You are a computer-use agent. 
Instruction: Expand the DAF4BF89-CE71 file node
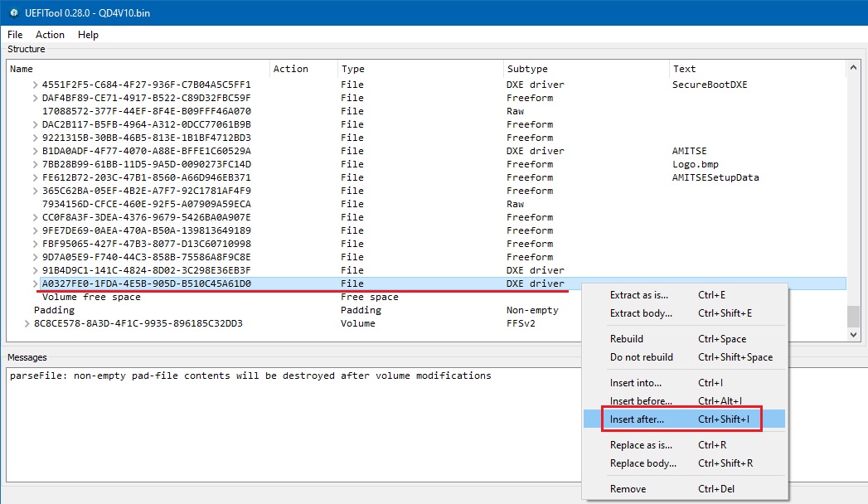[x=36, y=98]
